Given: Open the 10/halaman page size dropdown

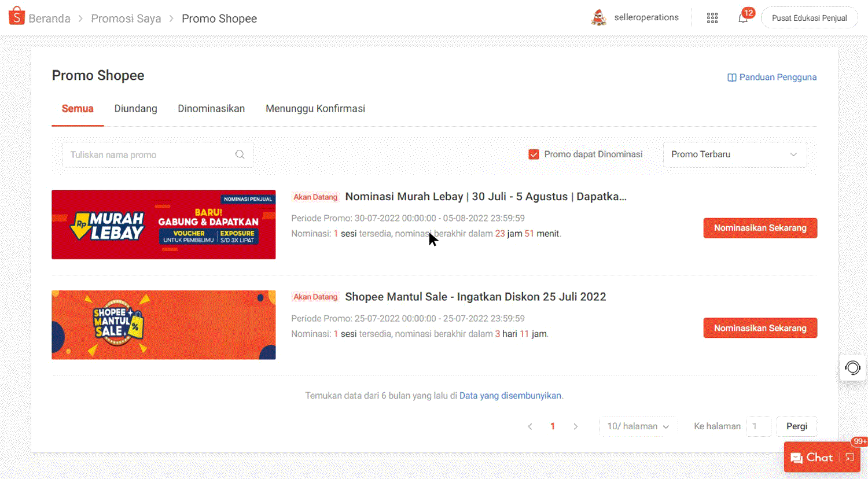Looking at the screenshot, I should [638, 426].
